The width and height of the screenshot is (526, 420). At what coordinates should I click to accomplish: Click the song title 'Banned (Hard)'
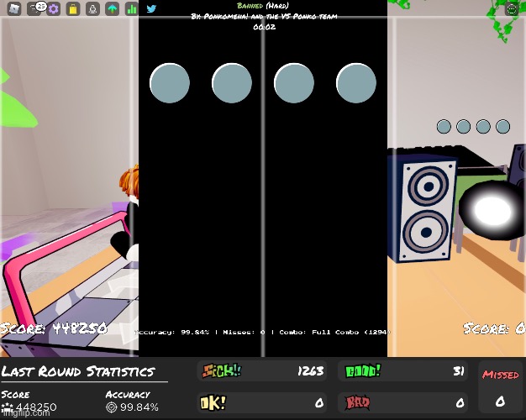[x=263, y=5]
